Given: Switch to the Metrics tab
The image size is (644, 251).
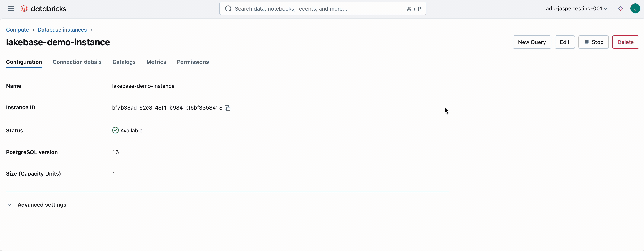Looking at the screenshot, I should 156,62.
